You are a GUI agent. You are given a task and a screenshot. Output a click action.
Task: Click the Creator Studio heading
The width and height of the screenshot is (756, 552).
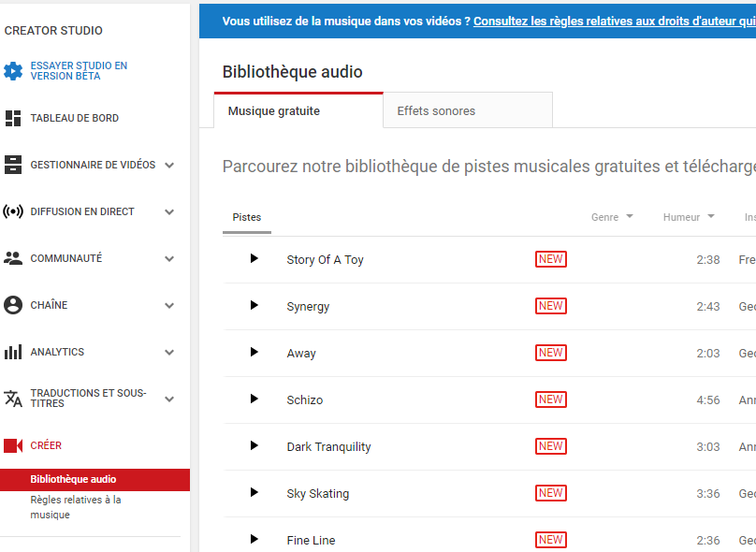[x=53, y=30]
